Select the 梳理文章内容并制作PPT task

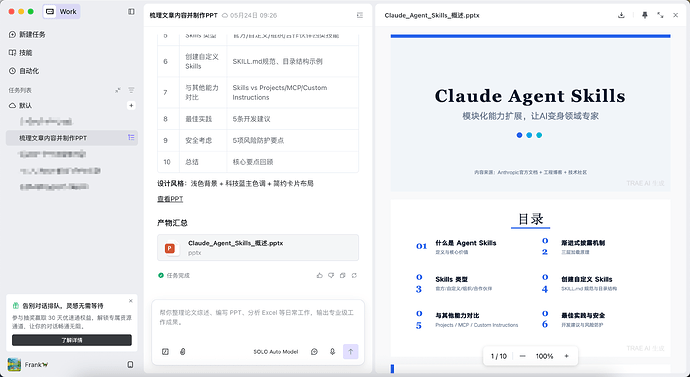72,138
